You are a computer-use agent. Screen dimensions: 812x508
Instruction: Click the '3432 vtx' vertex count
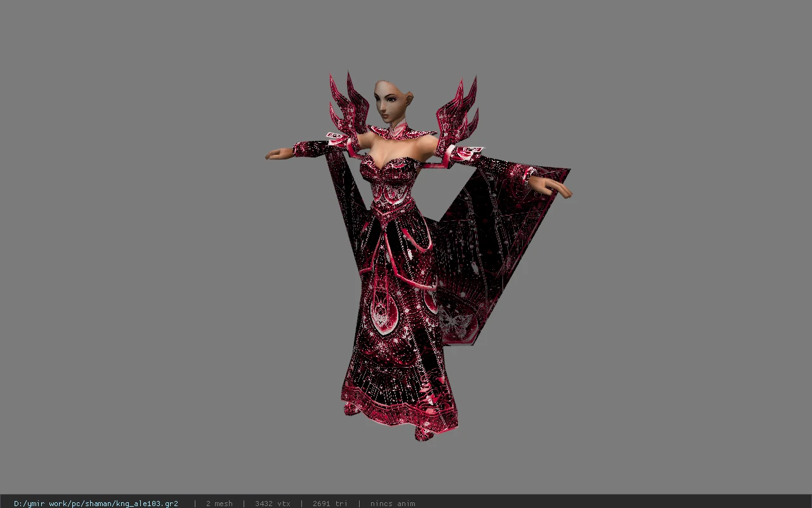click(273, 504)
